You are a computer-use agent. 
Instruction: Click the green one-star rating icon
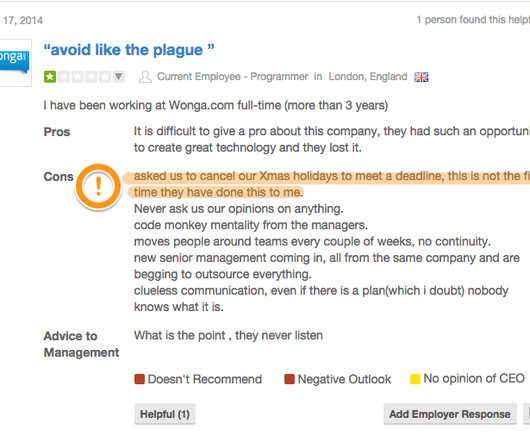pyautogui.click(x=50, y=77)
